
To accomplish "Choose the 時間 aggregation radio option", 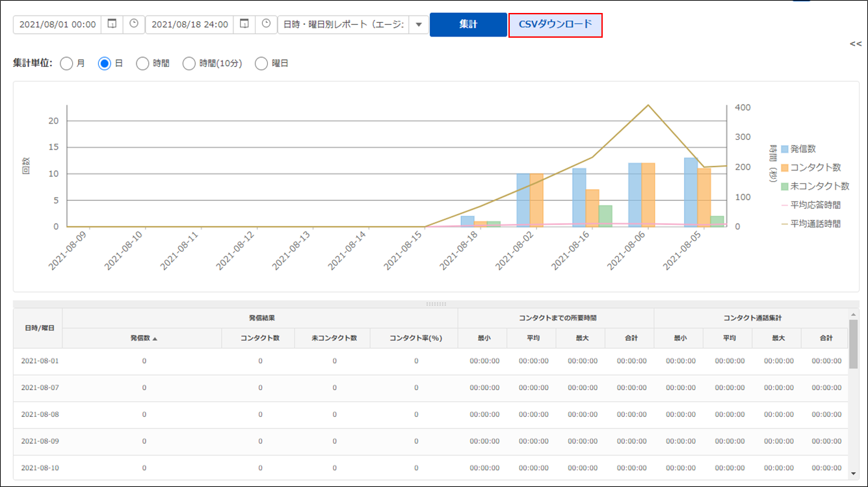I will tap(142, 64).
